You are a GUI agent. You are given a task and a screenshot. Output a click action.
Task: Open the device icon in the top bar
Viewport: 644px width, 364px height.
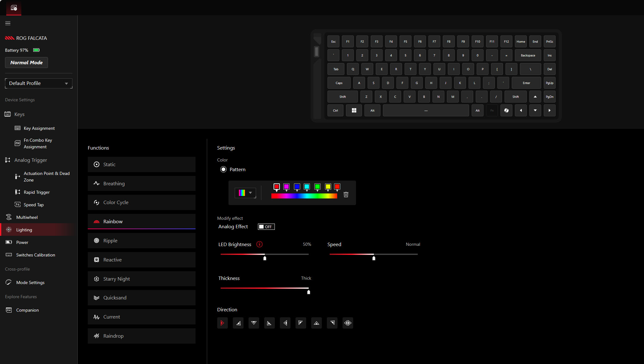coord(14,8)
